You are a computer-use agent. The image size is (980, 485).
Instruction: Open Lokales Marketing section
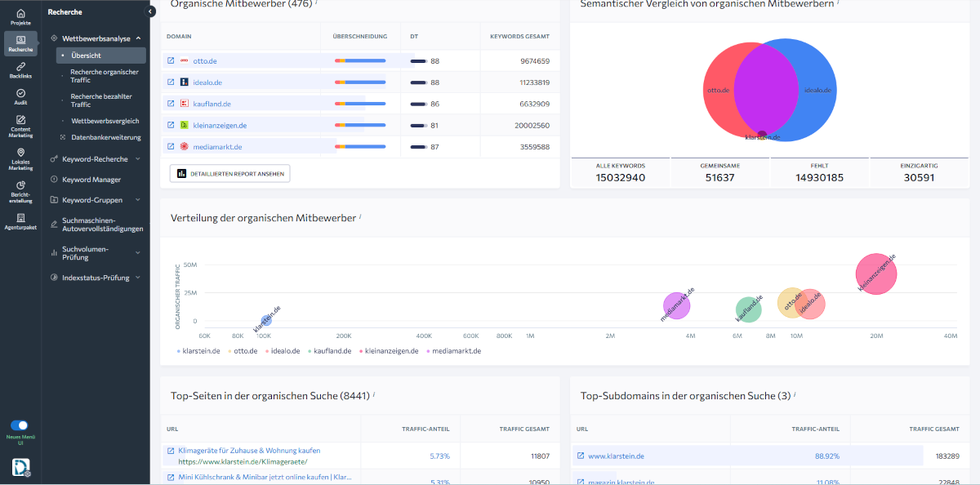tap(20, 158)
